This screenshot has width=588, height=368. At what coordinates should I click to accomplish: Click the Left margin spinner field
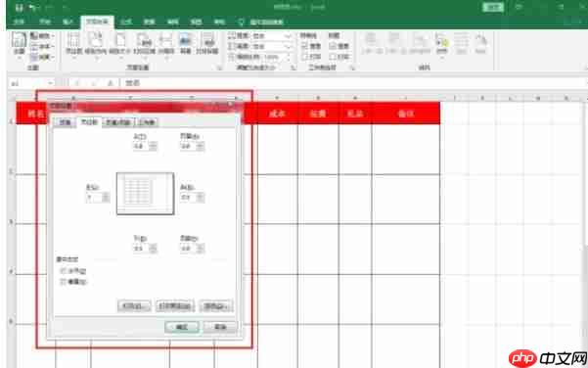98,198
